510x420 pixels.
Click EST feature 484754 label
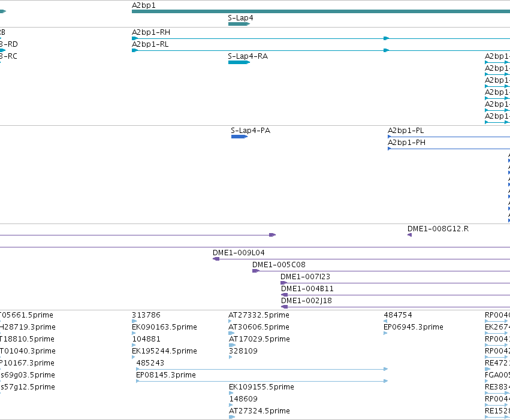click(x=398, y=315)
